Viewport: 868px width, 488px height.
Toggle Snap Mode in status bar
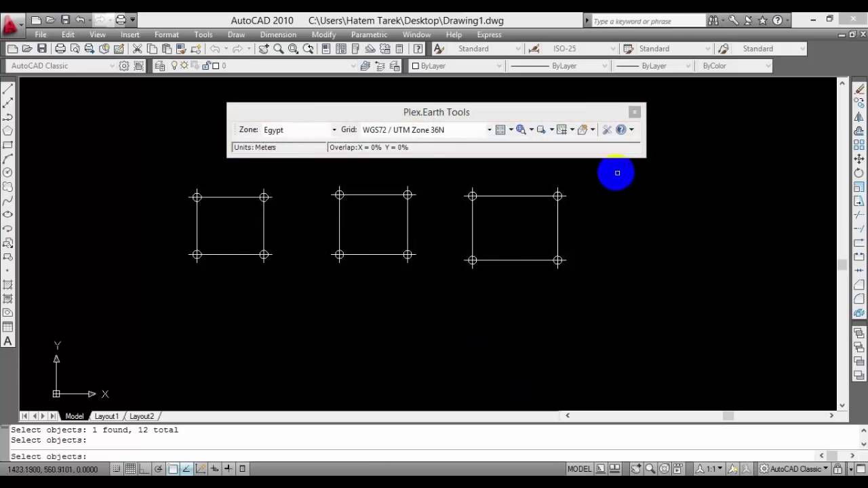[x=117, y=469]
